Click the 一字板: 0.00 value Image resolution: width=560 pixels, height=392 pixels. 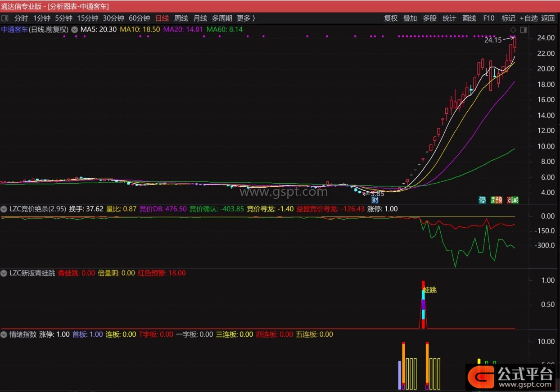(x=194, y=335)
